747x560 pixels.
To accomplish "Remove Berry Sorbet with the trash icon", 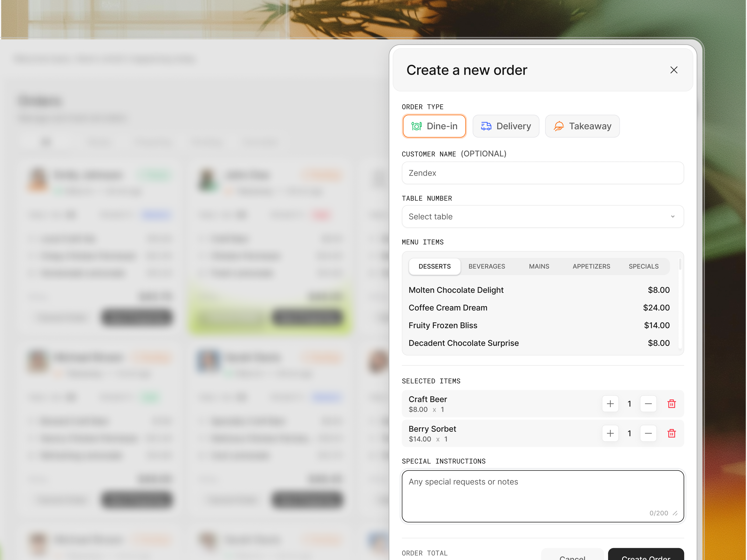I will pyautogui.click(x=671, y=434).
